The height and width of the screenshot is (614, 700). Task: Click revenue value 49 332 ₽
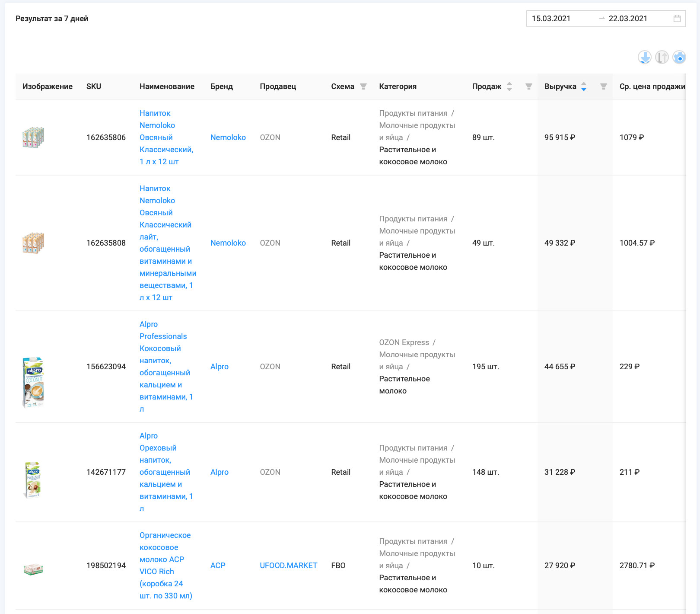560,243
